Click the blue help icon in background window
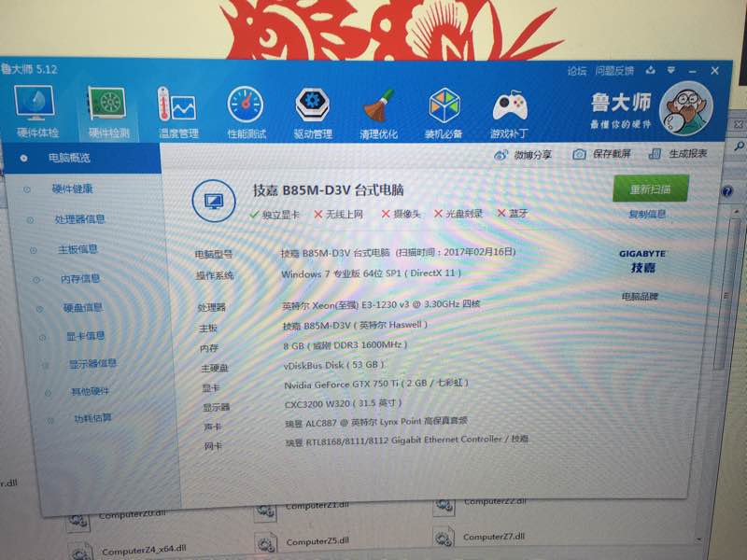Image resolution: width=747 pixels, height=560 pixels. click(727, 191)
